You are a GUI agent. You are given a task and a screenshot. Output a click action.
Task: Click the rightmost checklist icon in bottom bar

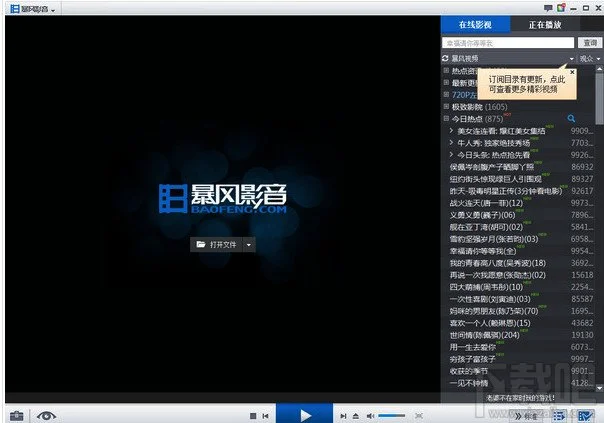click(585, 416)
